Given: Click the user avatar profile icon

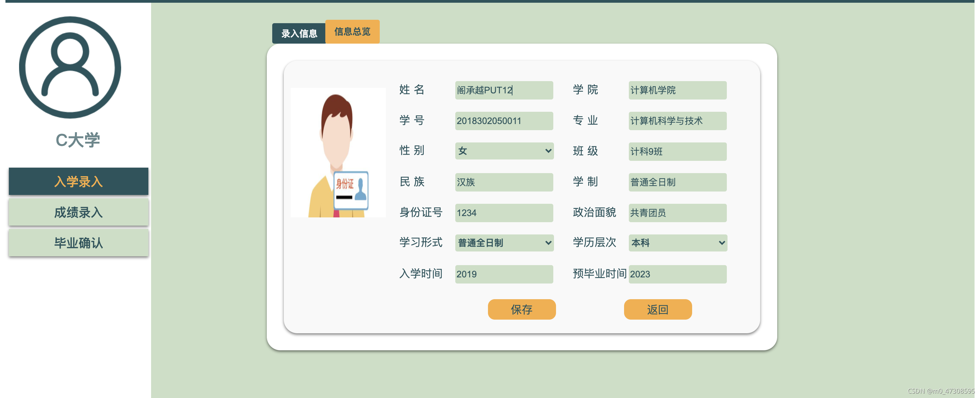Looking at the screenshot, I should pos(70,67).
